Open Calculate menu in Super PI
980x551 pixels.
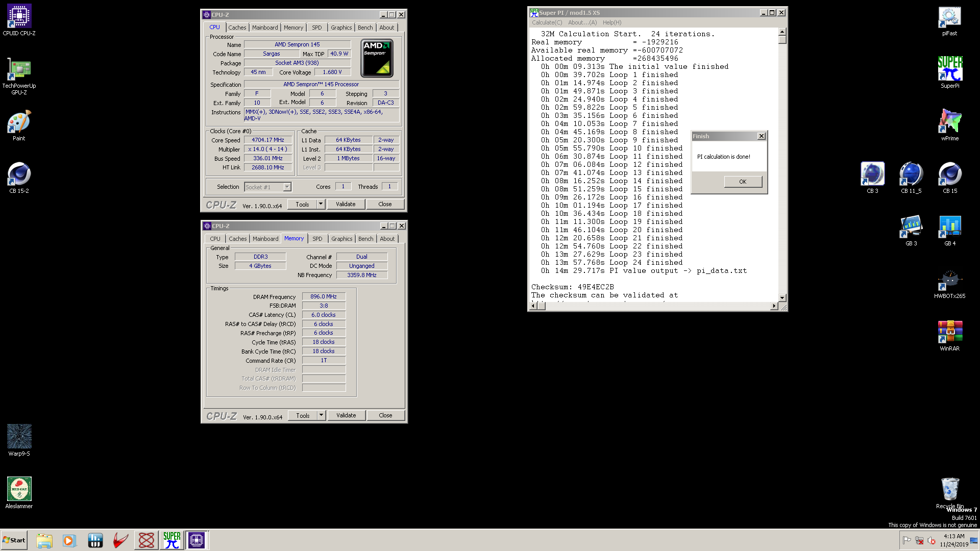pos(547,22)
